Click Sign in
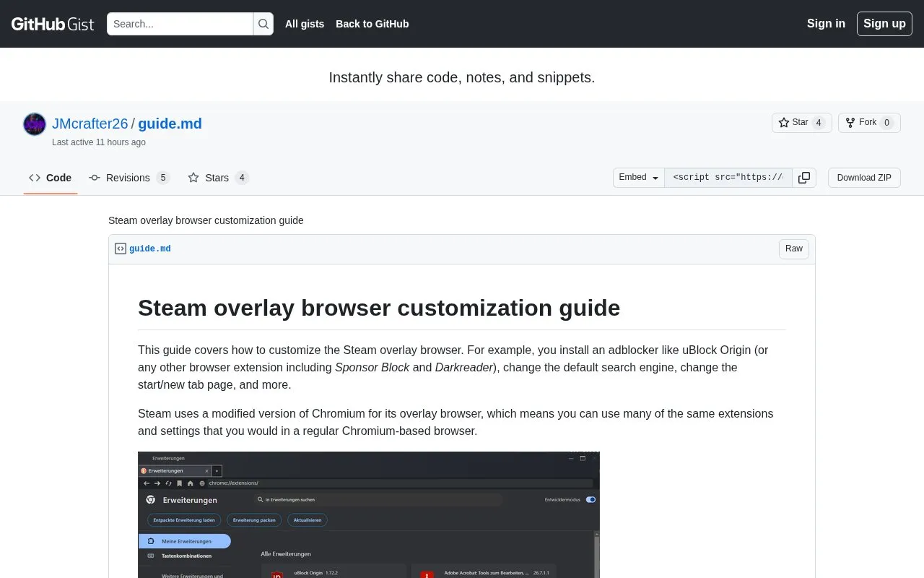This screenshot has height=578, width=924. (826, 24)
